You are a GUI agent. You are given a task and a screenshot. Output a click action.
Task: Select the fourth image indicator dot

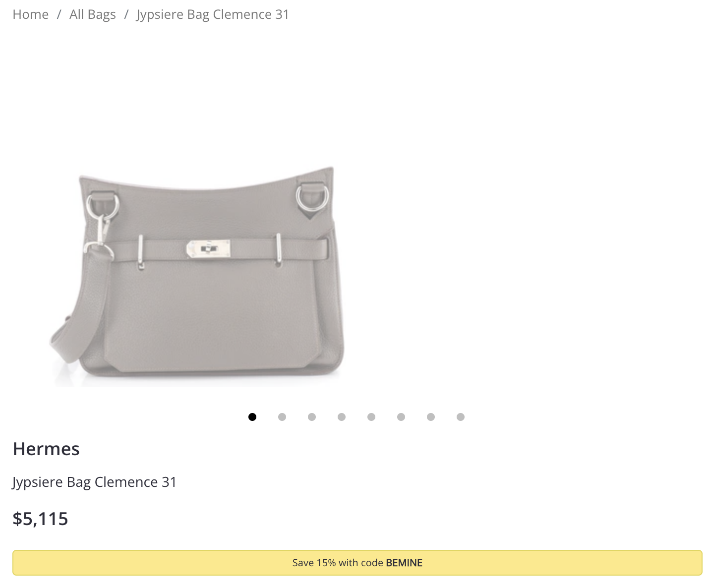click(342, 417)
